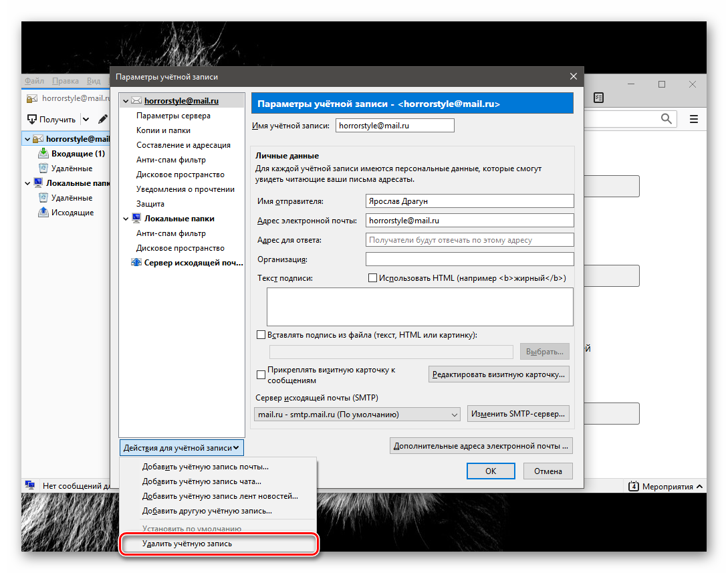The width and height of the screenshot is (728, 573).
Task: Select Копии и папки in the tree
Action: pyautogui.click(x=163, y=130)
